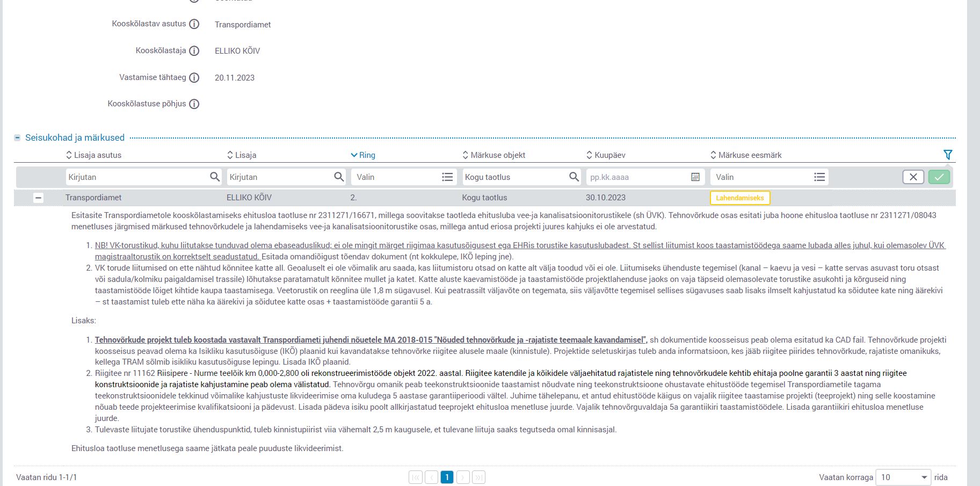Click date 30.10.2023 in the row
This screenshot has width=980, height=486.
[606, 198]
